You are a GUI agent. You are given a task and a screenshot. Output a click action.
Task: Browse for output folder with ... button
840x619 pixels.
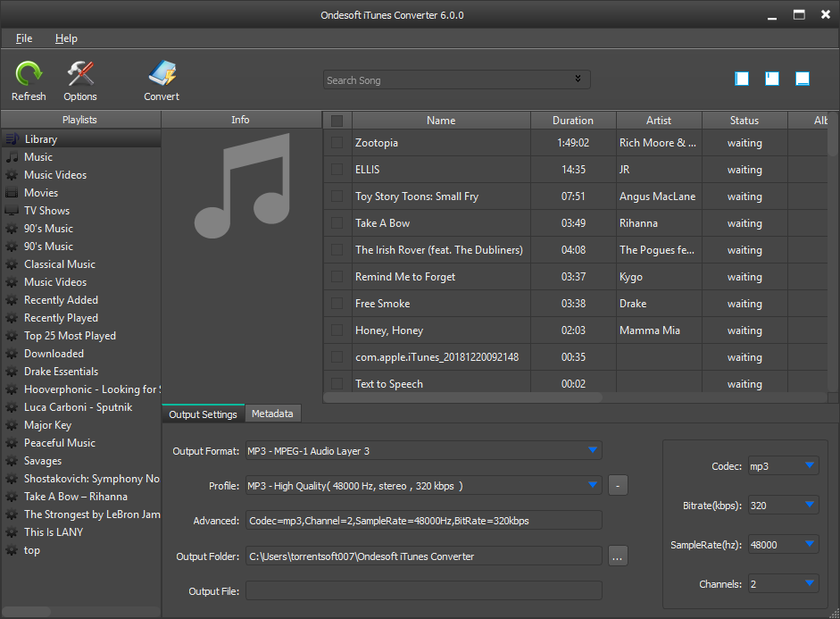[x=618, y=556]
